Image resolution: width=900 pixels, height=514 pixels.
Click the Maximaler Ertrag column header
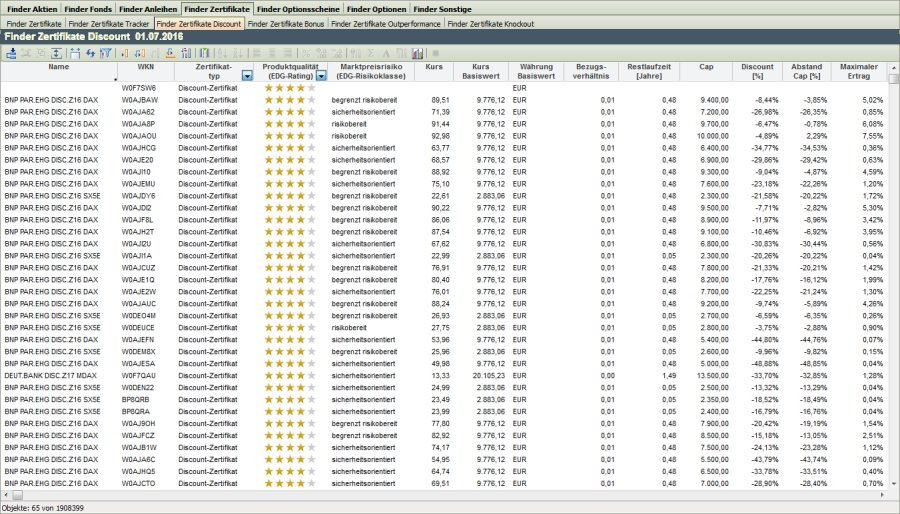[x=860, y=71]
